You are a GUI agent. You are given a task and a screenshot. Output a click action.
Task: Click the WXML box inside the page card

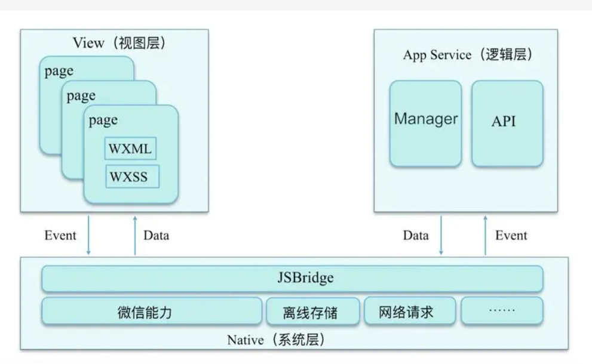(130, 148)
